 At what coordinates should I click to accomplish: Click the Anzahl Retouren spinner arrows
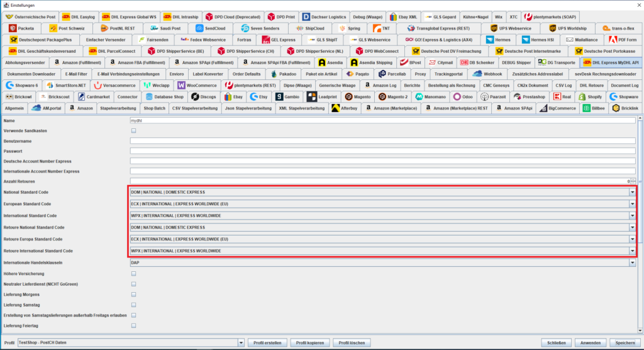point(633,181)
